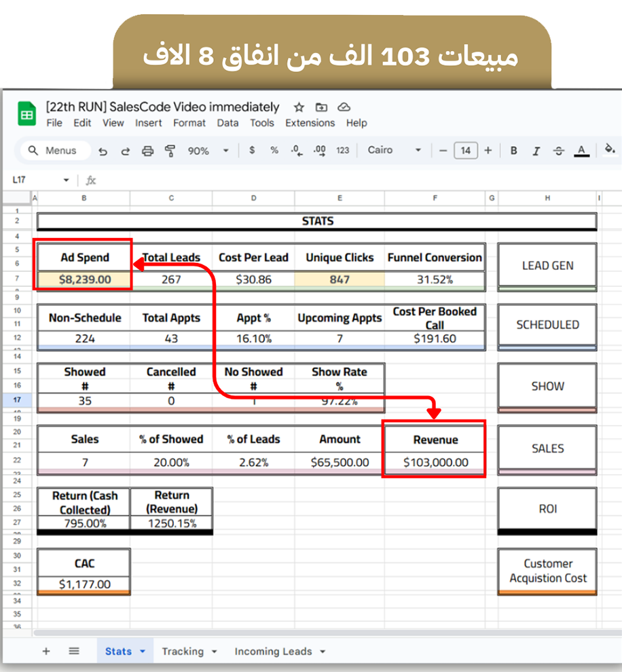Open the Extensions menu
622x672 pixels.
[310, 123]
